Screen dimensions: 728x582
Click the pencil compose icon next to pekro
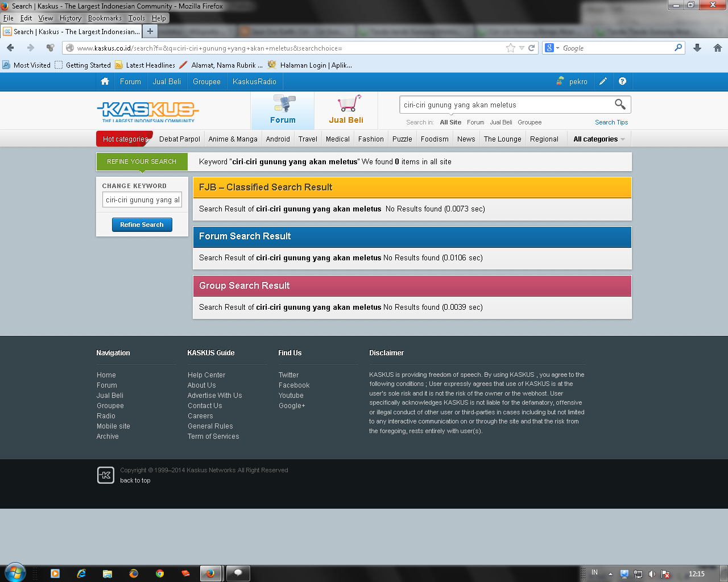[603, 81]
